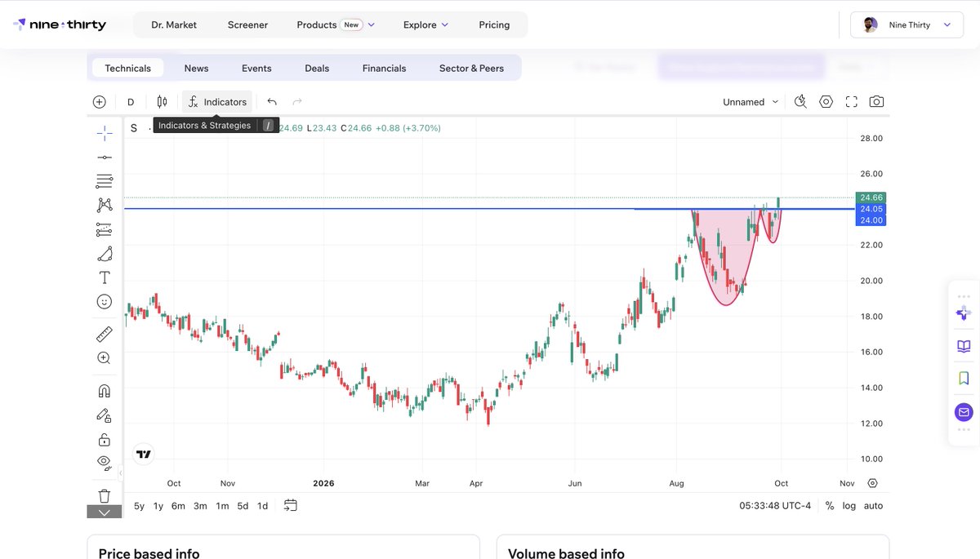This screenshot has width=980, height=559.
Task: Open the Indicators menu
Action: pyautogui.click(x=217, y=102)
